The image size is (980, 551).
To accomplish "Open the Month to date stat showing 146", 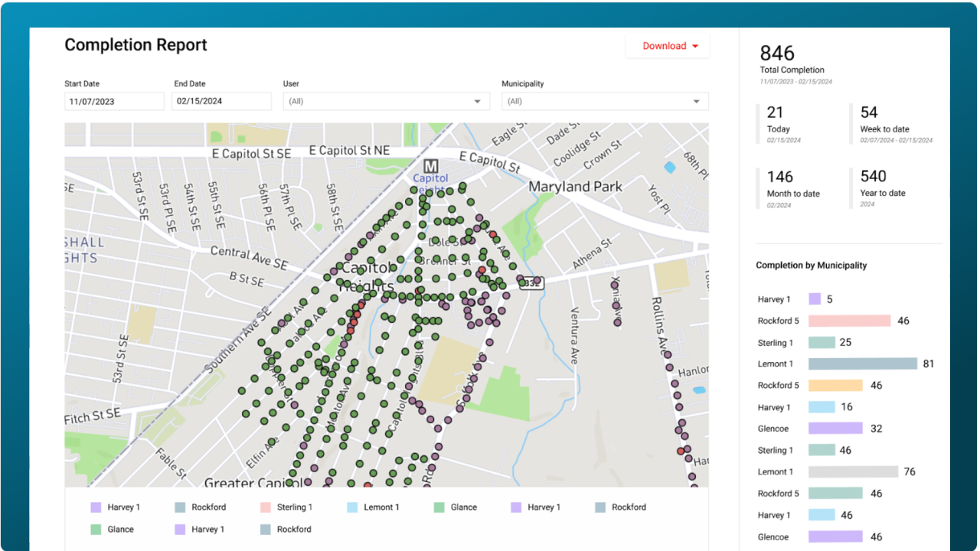I will click(x=780, y=177).
